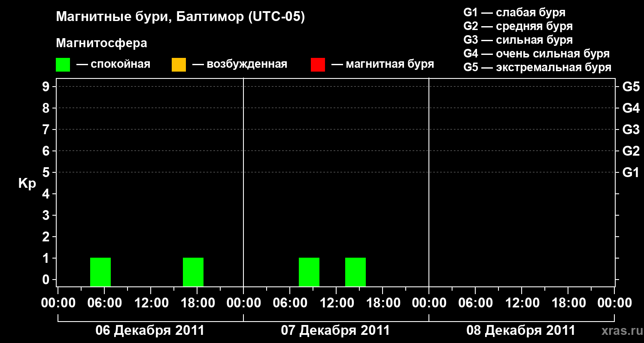Select the green Kp bar near 06:00 on 06 December
Viewport: 644px width, 343px height.
(100, 272)
